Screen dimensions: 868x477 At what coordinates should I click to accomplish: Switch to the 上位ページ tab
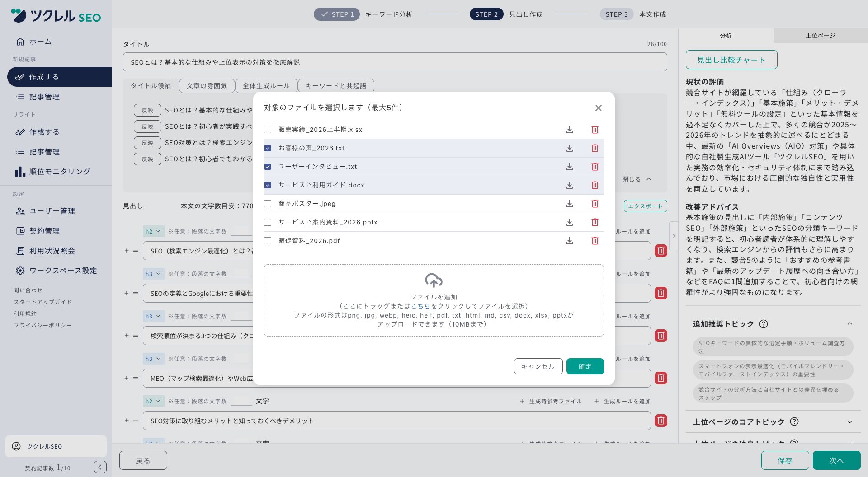pos(821,36)
